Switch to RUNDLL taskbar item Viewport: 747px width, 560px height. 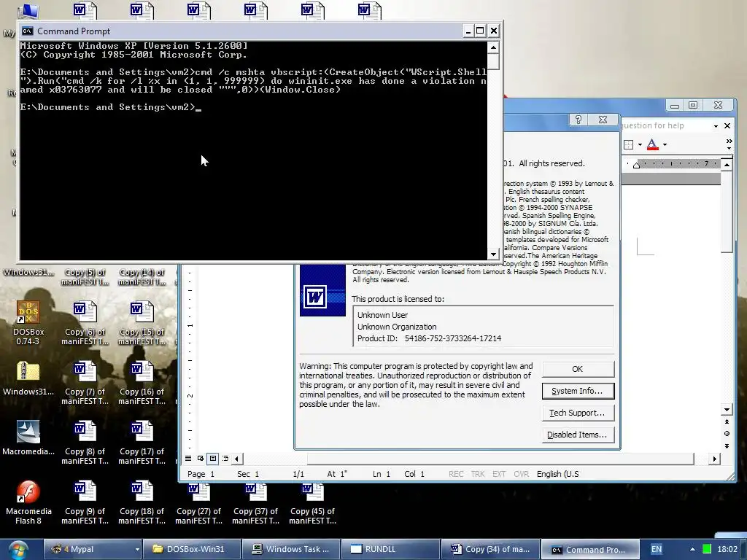391,549
